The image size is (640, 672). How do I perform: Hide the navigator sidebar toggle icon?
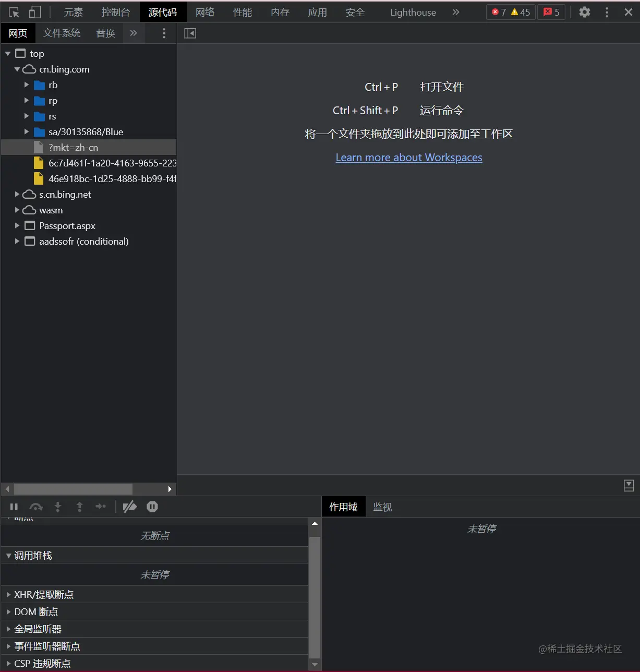(x=190, y=33)
